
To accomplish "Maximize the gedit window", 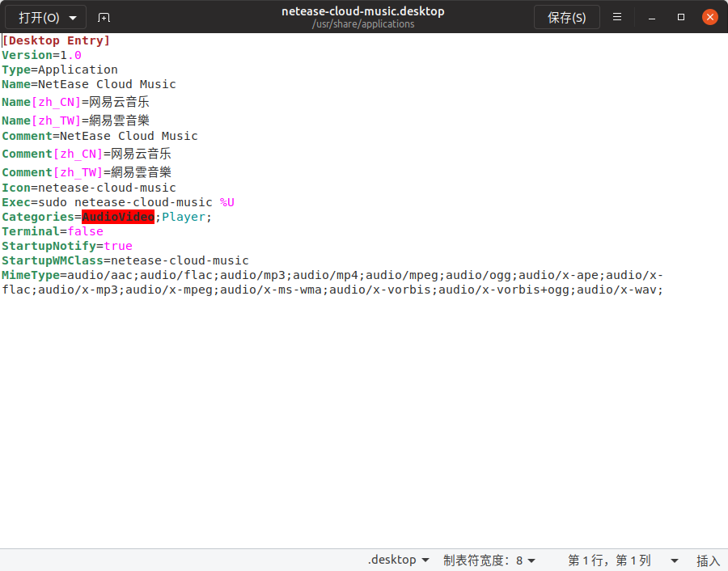I will (x=681, y=17).
